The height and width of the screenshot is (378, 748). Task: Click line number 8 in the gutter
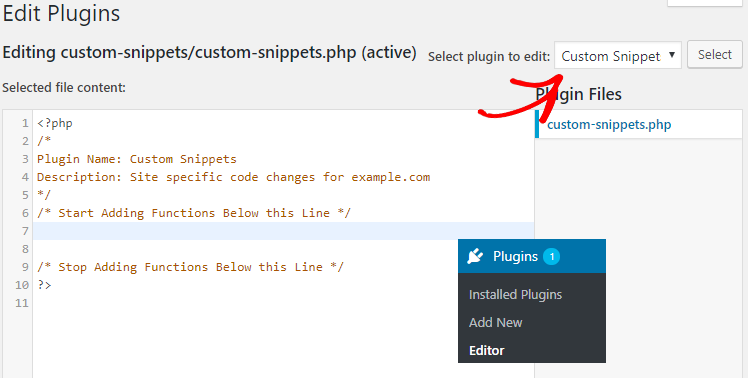tap(25, 249)
